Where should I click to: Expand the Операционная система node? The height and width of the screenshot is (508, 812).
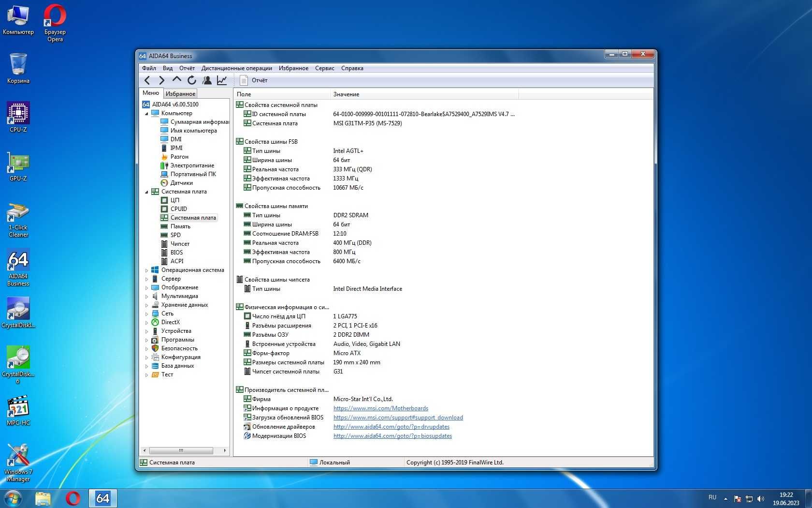coord(147,270)
